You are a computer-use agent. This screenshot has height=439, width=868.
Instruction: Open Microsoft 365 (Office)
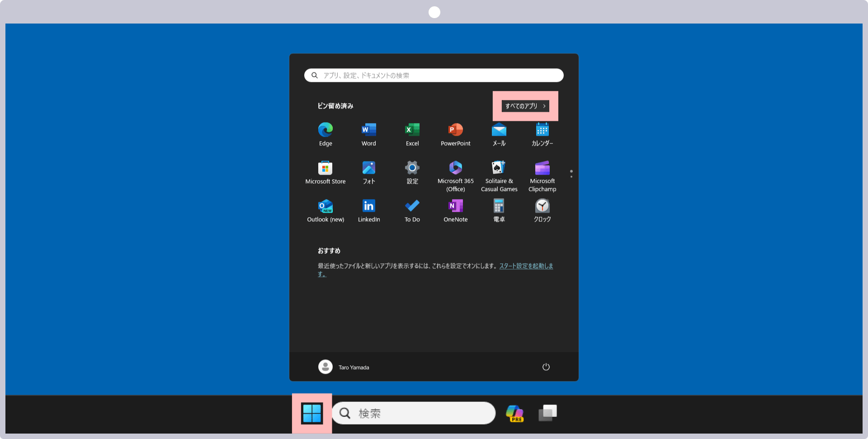pos(456,176)
